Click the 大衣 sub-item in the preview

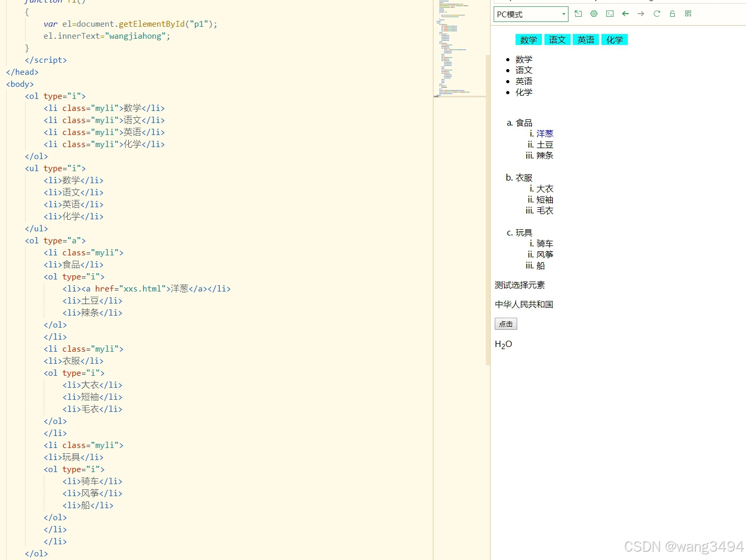point(544,188)
